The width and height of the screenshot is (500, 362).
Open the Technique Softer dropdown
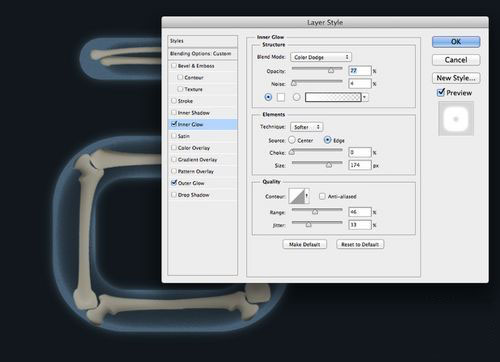pos(307,127)
